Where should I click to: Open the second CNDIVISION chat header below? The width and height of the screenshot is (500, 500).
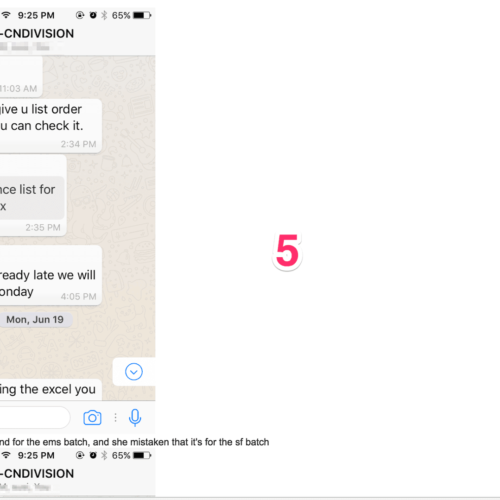coord(37,474)
